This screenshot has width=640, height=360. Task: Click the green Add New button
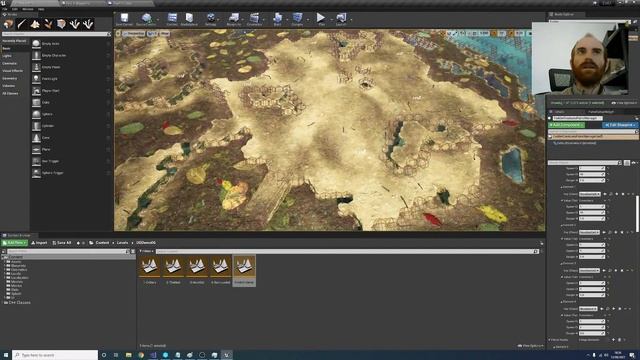15,243
